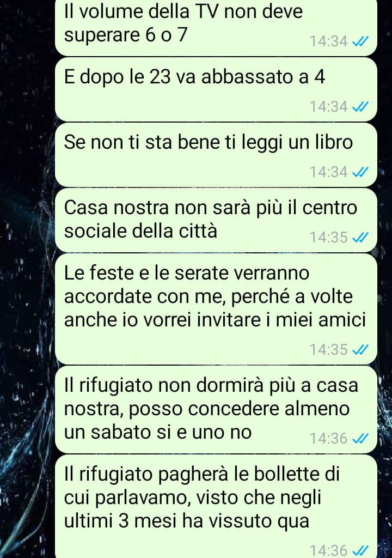
Task: Click read ticks on the 'Le feste' message
Action: 360,350
